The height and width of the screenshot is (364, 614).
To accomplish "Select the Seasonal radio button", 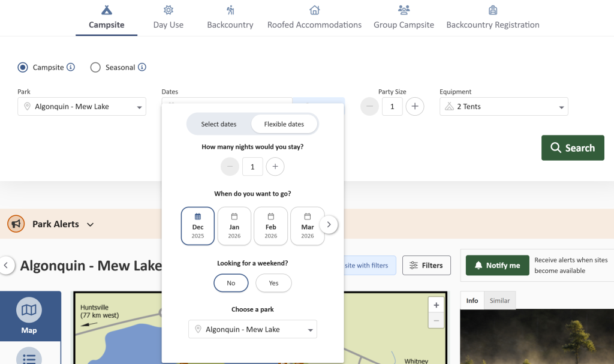I will pyautogui.click(x=95, y=67).
